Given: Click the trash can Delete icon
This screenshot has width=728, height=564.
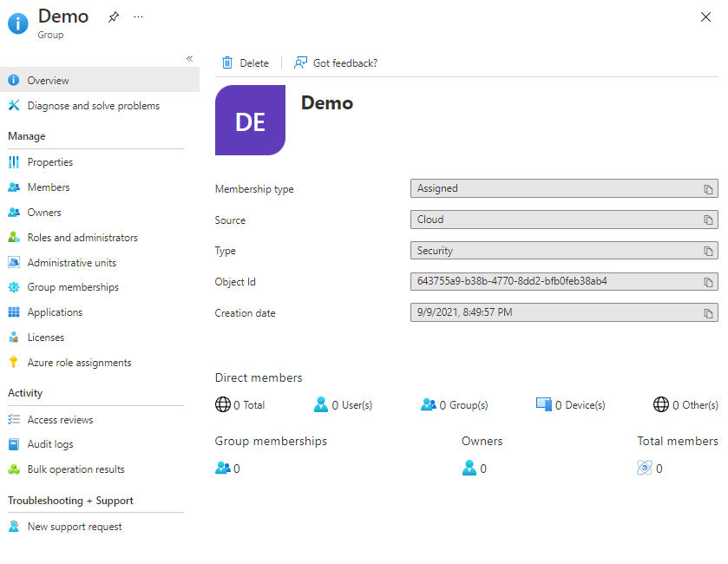Looking at the screenshot, I should point(227,62).
